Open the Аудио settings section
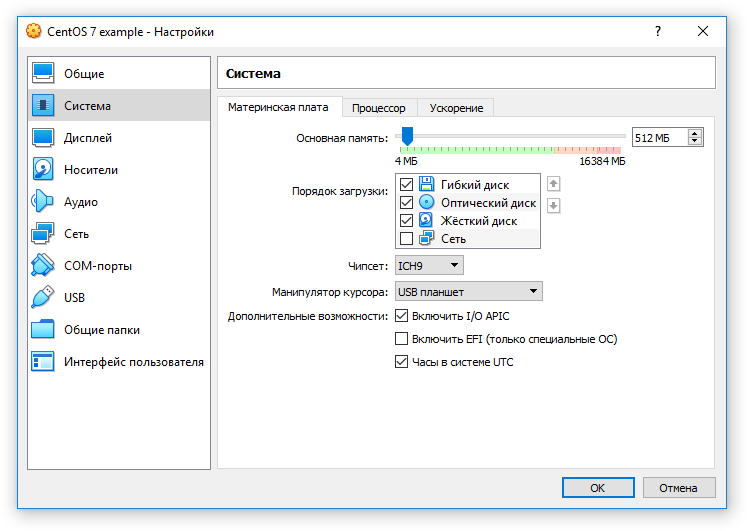This screenshot has width=748, height=531. (119, 202)
